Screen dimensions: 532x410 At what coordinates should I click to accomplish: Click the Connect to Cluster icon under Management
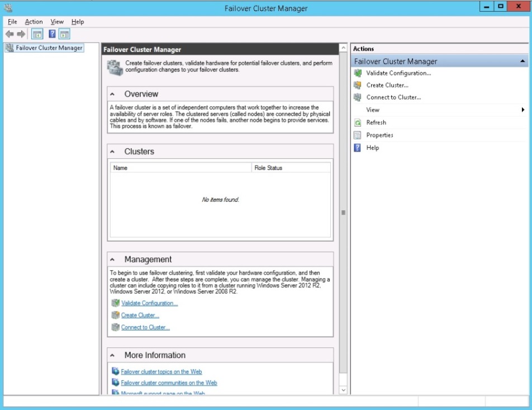(x=116, y=327)
